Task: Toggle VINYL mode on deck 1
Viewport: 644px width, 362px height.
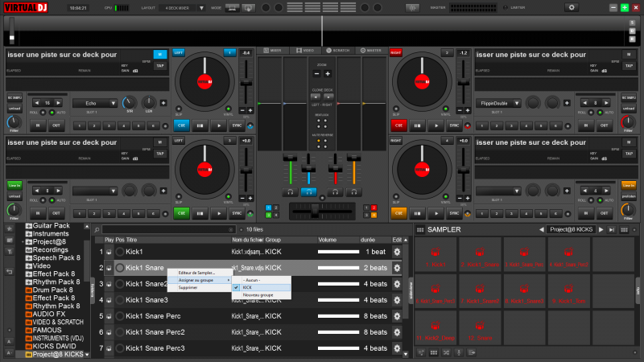Action: coord(229,109)
